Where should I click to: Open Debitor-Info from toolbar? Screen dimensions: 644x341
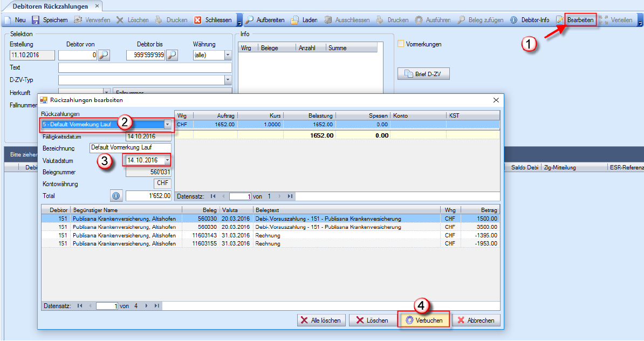530,20
